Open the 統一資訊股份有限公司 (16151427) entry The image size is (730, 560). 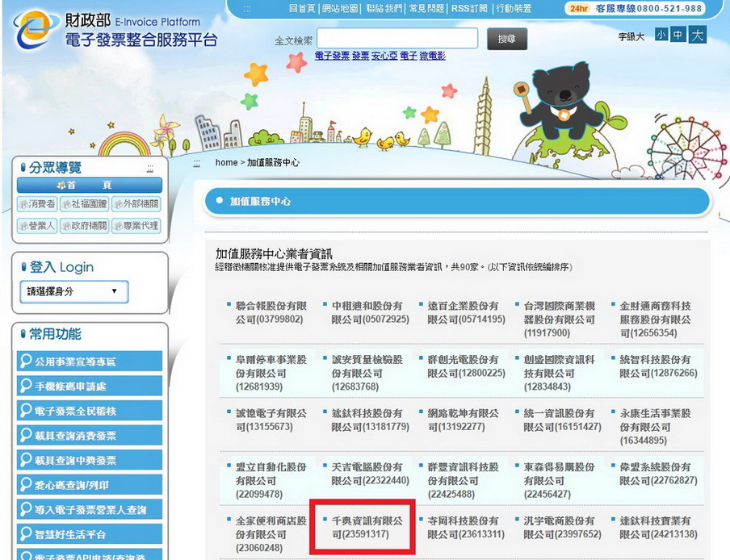pyautogui.click(x=562, y=420)
